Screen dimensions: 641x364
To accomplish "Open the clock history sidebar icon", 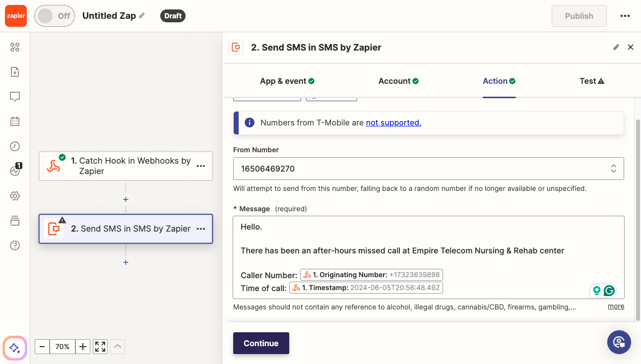I will [15, 146].
